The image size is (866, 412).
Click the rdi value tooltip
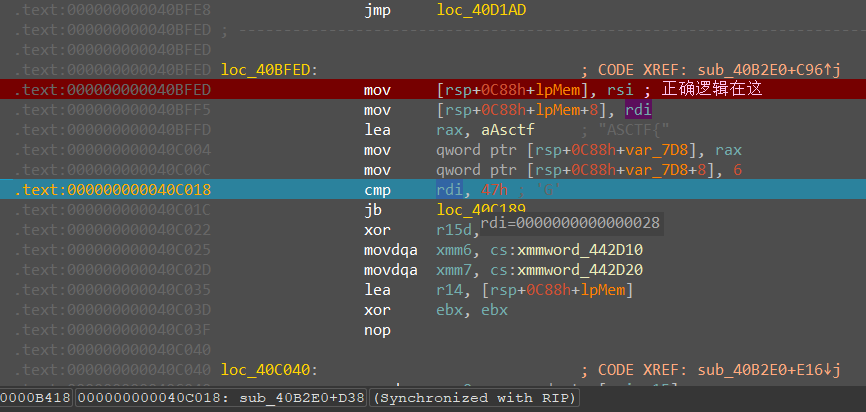click(x=572, y=223)
